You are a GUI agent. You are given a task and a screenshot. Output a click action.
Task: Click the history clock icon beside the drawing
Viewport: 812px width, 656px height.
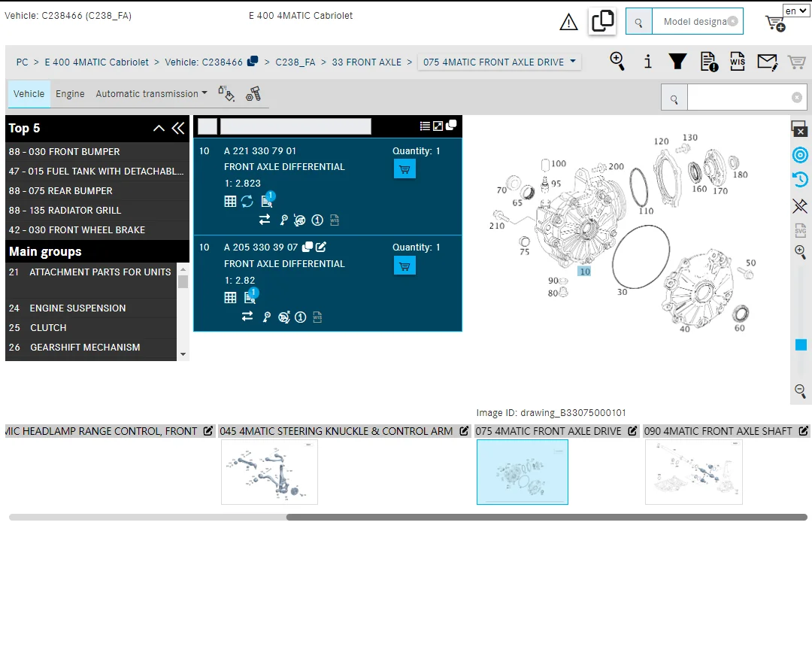[800, 180]
